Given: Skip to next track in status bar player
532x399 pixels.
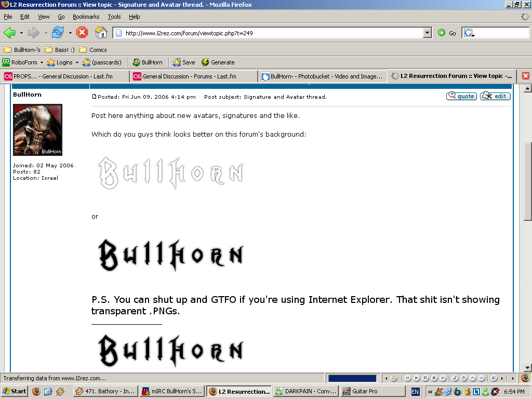Looking at the screenshot, I should [443, 378].
